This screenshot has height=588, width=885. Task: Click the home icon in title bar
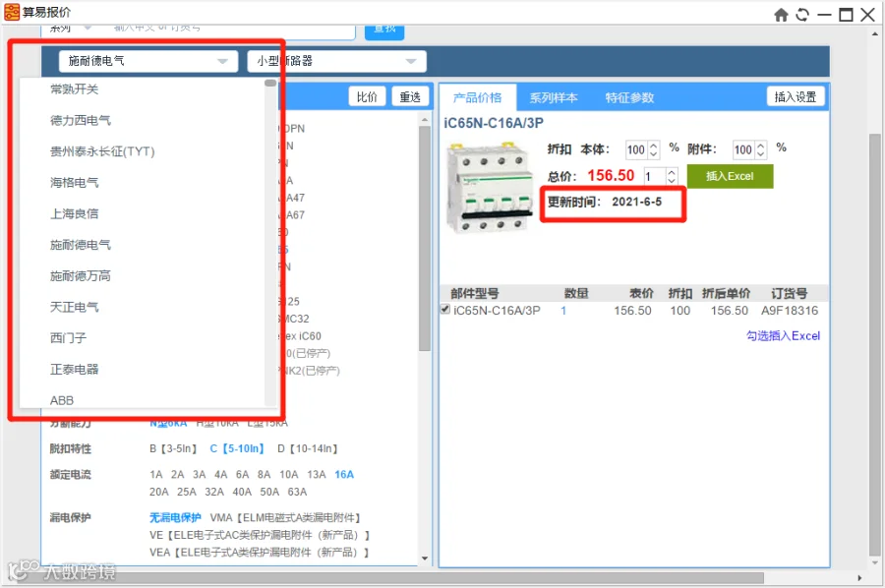[781, 15]
